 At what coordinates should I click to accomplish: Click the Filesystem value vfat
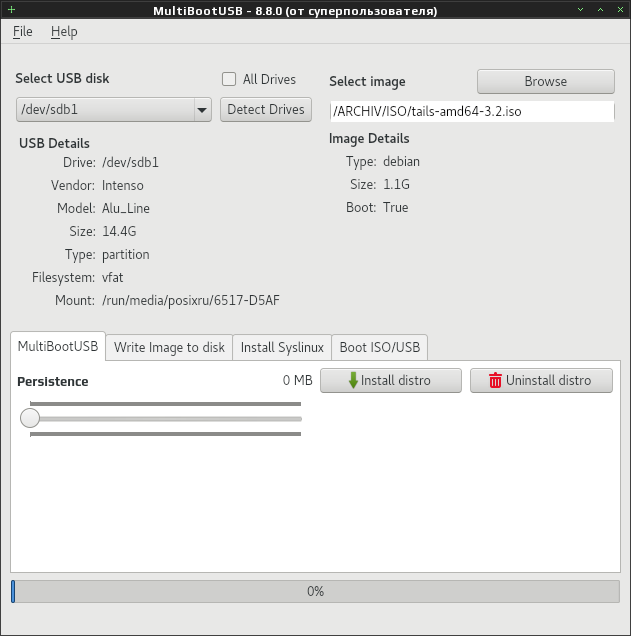(112, 277)
